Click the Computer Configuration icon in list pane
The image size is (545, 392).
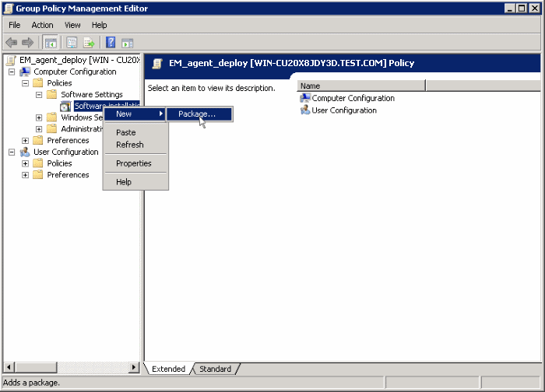305,98
